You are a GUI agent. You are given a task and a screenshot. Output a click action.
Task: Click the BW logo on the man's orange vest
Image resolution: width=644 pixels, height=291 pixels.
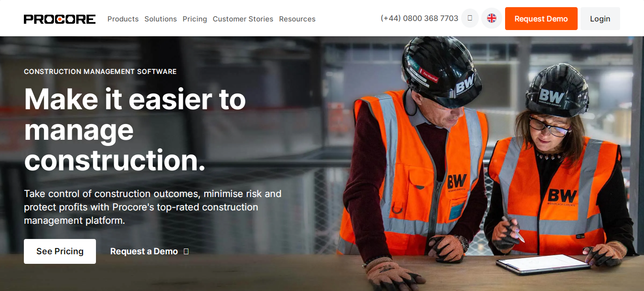457,181
